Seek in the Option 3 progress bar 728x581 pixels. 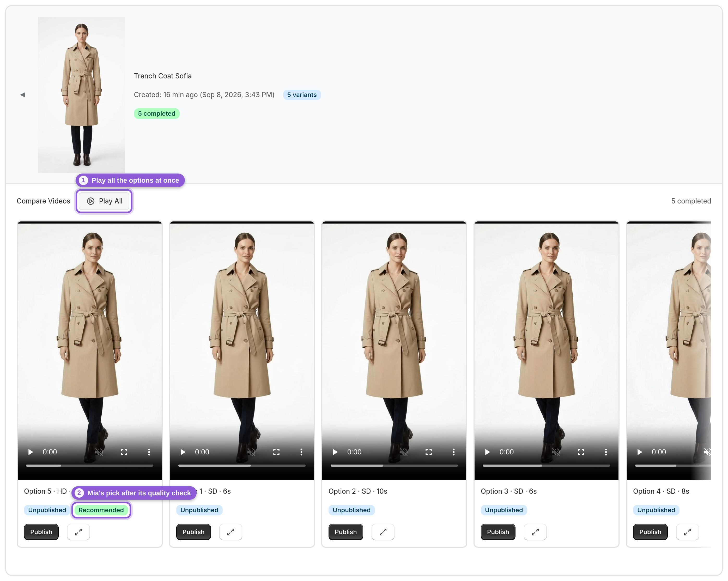546,466
